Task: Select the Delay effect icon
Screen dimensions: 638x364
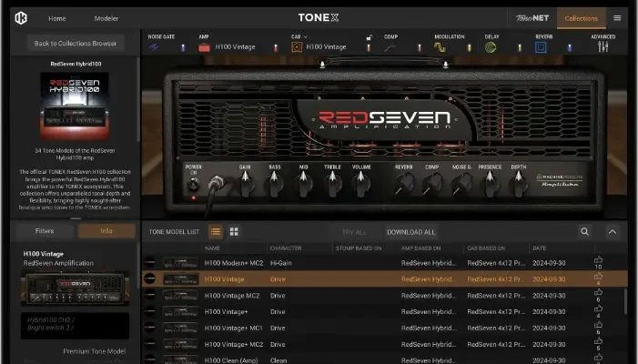Action: pos(491,46)
